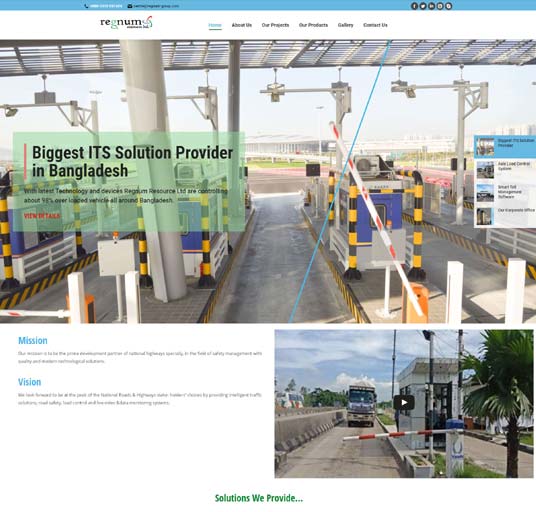Open the About Us menu

pyautogui.click(x=242, y=25)
